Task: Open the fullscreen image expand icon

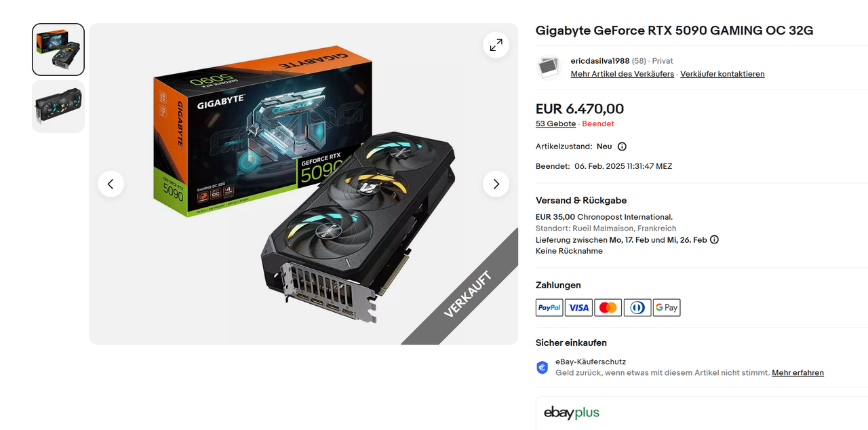Action: coord(496,45)
